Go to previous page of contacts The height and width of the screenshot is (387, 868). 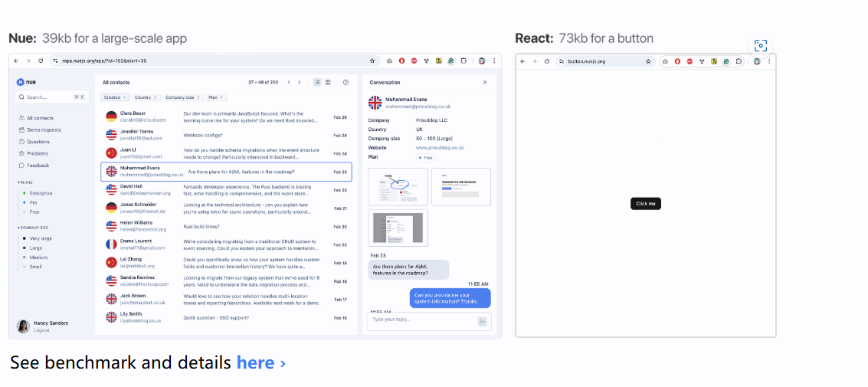pos(289,82)
